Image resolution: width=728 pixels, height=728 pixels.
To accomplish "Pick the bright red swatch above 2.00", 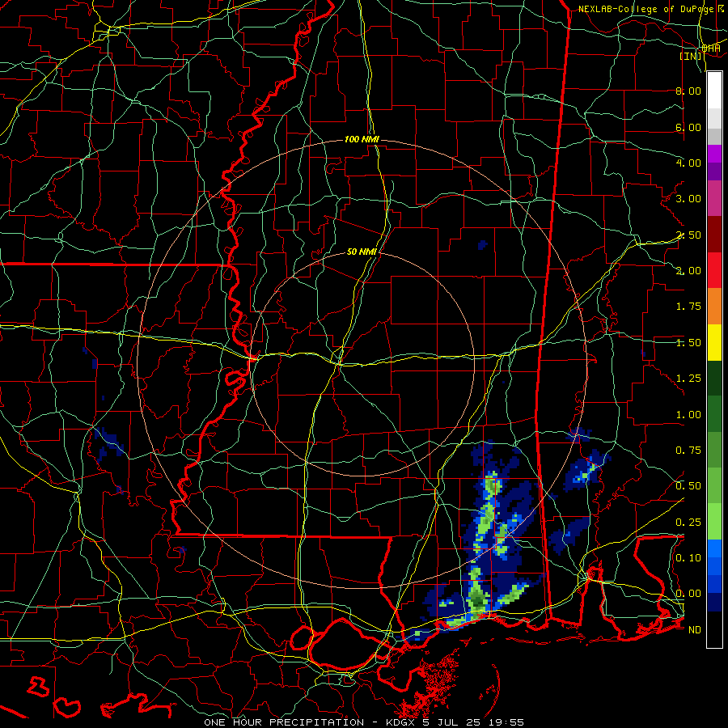I will pos(714,270).
